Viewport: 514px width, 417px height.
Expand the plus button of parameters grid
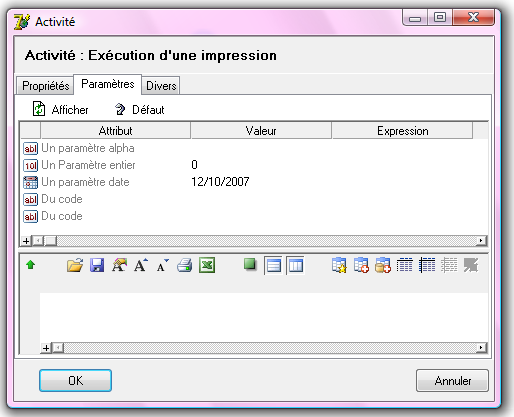[26, 241]
